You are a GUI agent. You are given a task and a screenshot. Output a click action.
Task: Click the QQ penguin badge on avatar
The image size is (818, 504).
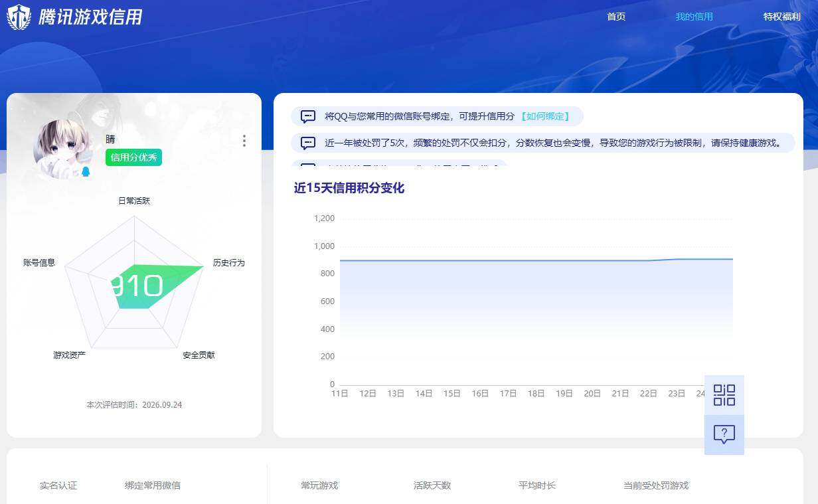coord(86,171)
